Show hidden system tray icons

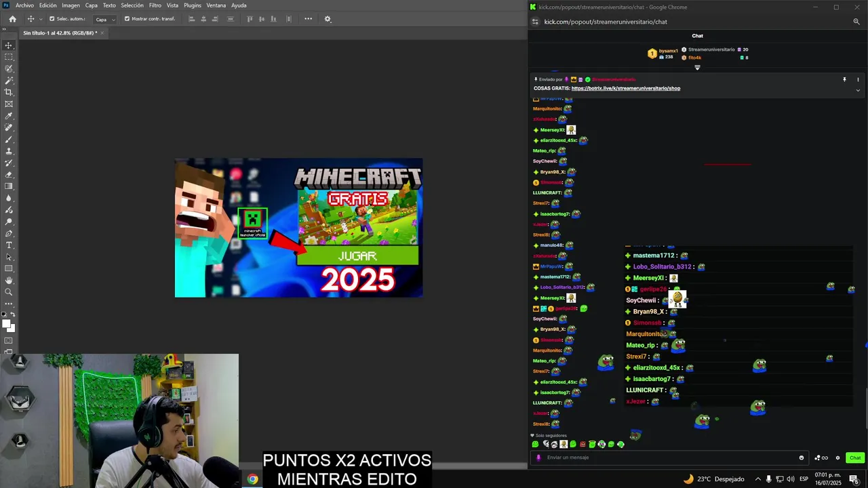[x=757, y=479]
